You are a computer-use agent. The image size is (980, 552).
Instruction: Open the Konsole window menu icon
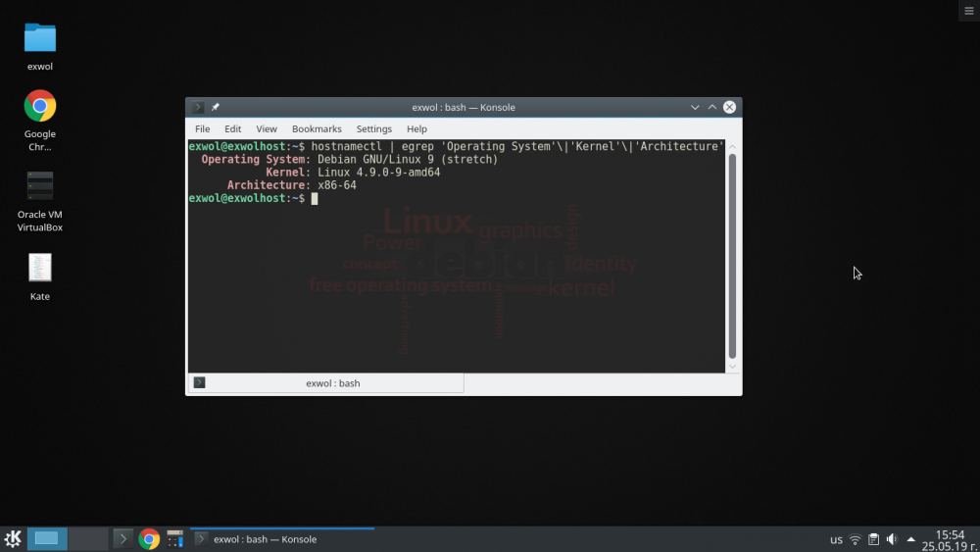[198, 107]
